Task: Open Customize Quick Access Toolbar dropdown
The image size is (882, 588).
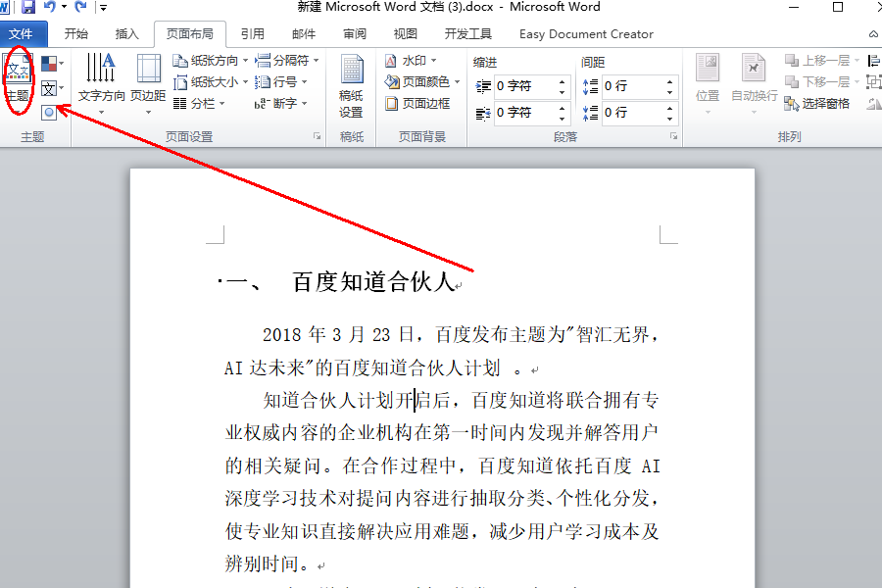Action: click(103, 7)
